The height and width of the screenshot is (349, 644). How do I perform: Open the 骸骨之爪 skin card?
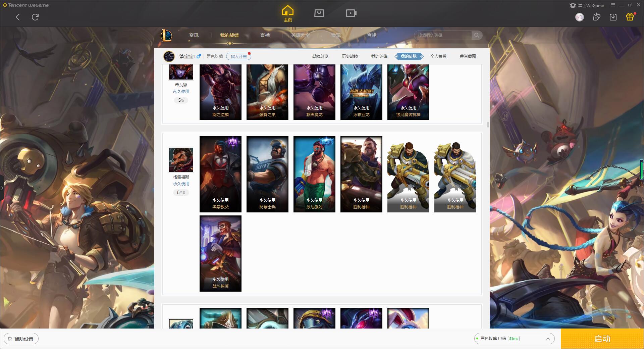[267, 92]
